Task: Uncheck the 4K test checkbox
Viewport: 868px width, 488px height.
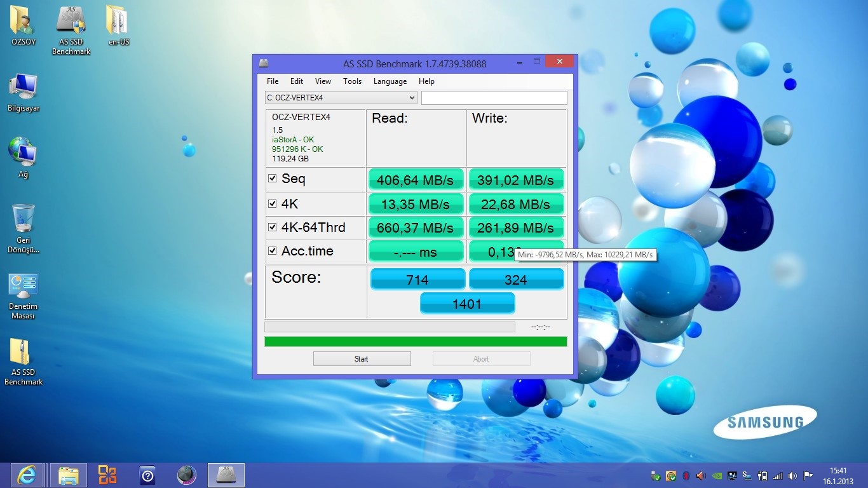Action: tap(273, 204)
